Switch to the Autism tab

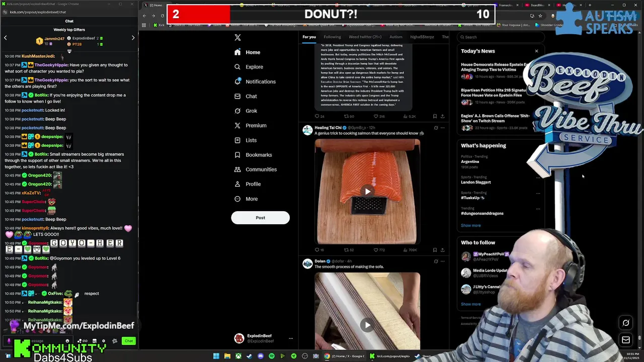[x=395, y=37]
